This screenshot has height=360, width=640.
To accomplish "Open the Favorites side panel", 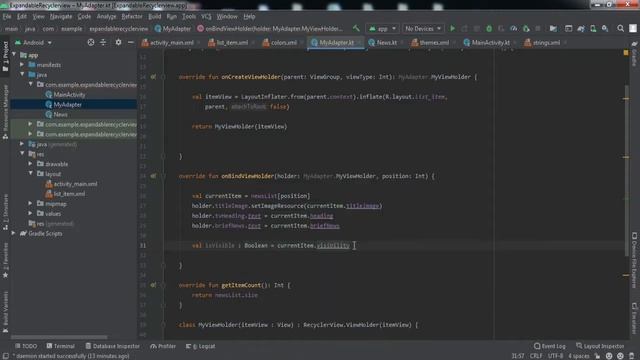I will click(5, 260).
